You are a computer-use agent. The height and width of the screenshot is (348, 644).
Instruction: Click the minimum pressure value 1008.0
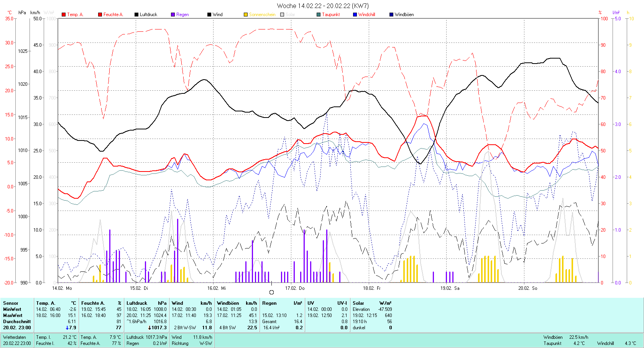click(x=160, y=309)
